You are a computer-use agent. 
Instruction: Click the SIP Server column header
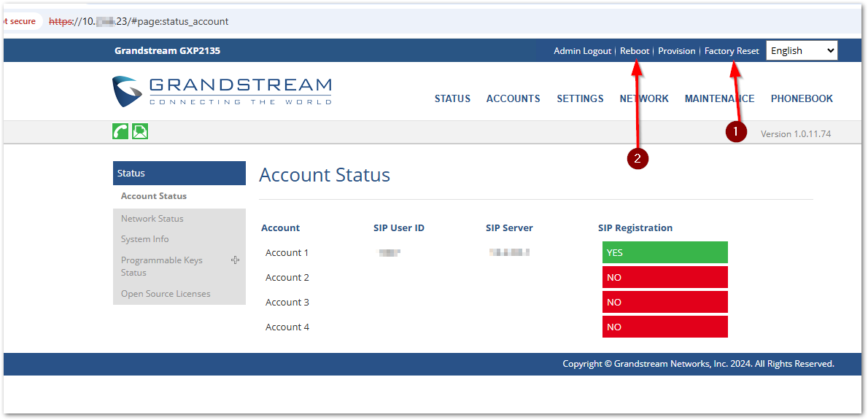pyautogui.click(x=509, y=228)
